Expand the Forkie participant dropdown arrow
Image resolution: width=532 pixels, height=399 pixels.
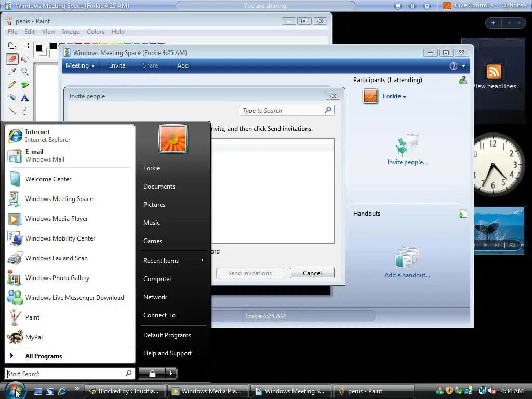pyautogui.click(x=404, y=97)
